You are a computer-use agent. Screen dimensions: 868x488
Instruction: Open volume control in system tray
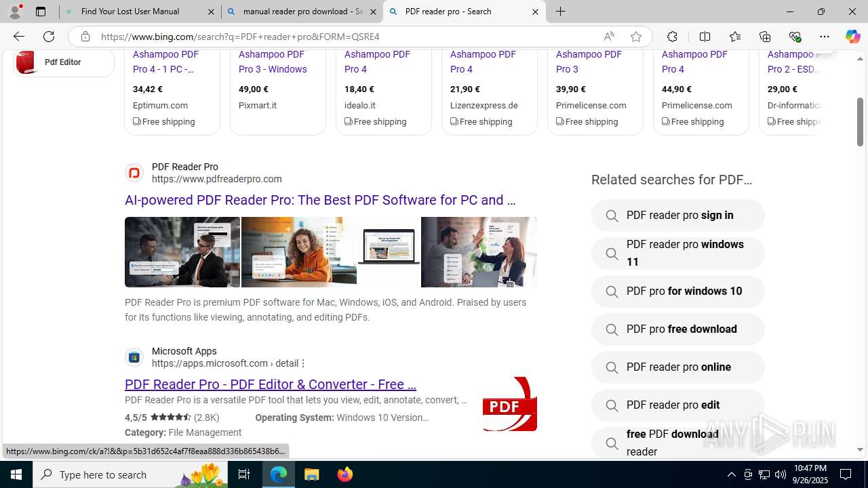click(x=781, y=474)
